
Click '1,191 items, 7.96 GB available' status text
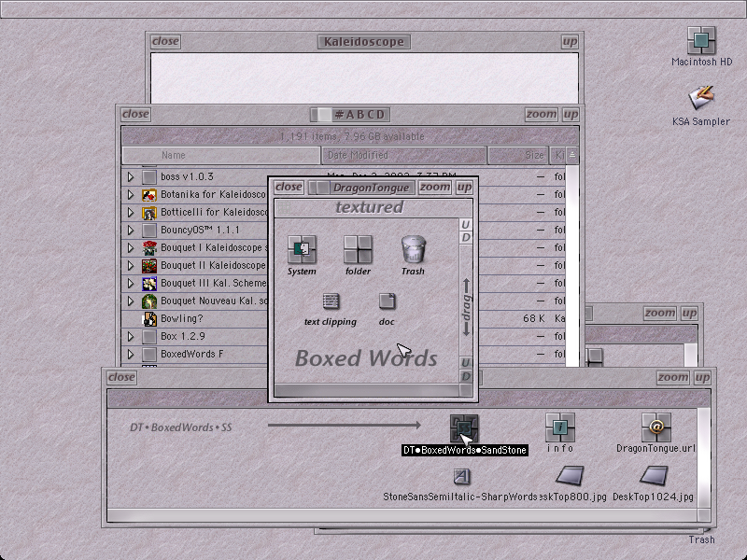[352, 136]
